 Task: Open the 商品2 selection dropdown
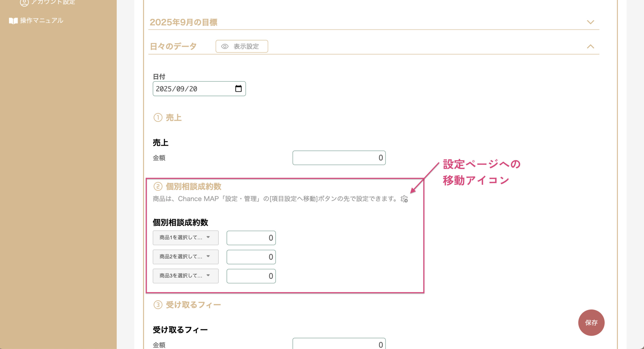point(185,257)
